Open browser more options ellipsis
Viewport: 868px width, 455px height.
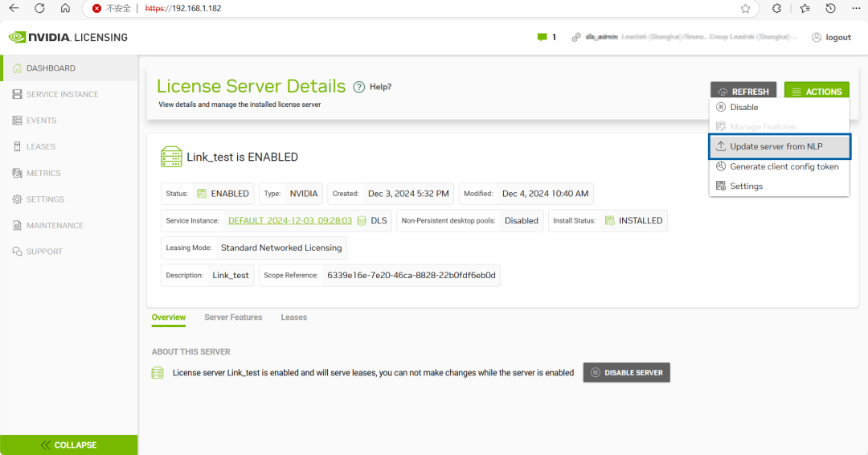[x=856, y=8]
